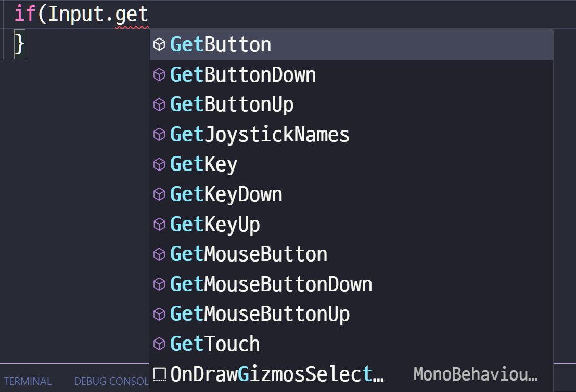Choose GetTouch from IntelliSense suggestions
The image size is (576, 392).
[215, 344]
